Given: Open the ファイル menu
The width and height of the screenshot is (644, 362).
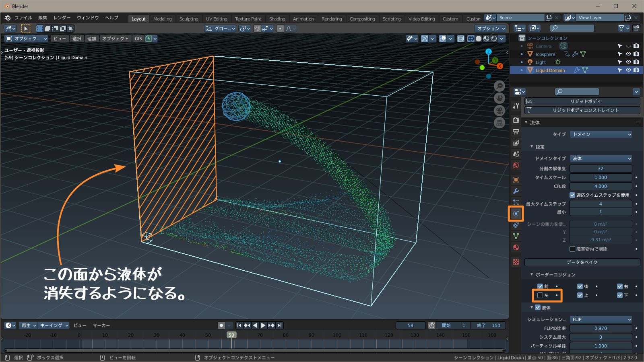Looking at the screenshot, I should [x=23, y=18].
